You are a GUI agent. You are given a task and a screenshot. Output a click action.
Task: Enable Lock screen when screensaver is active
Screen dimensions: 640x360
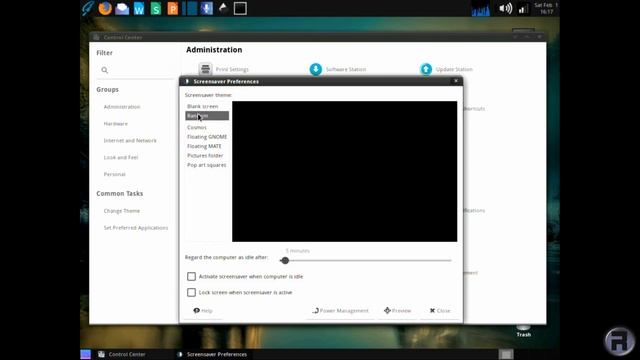coord(191,292)
